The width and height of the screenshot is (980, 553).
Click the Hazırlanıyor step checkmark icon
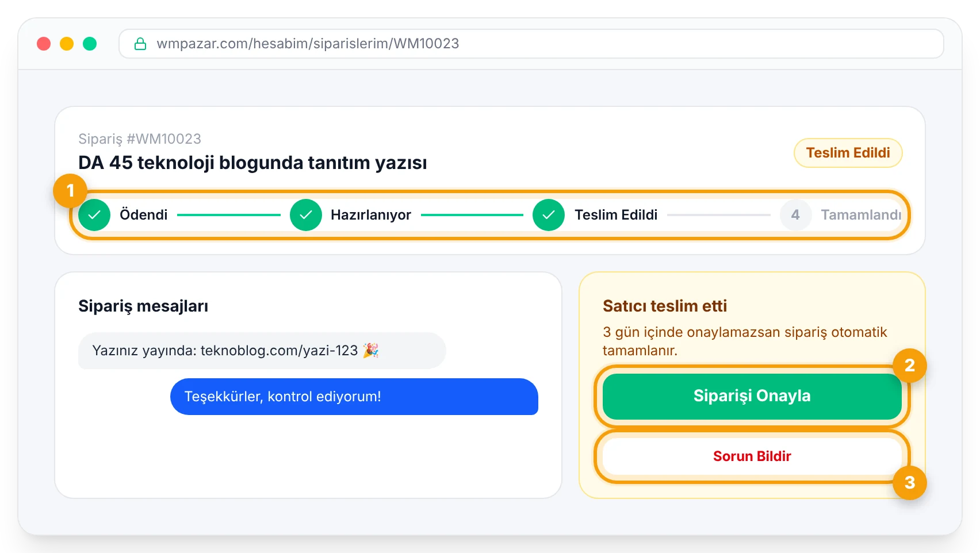click(x=306, y=215)
